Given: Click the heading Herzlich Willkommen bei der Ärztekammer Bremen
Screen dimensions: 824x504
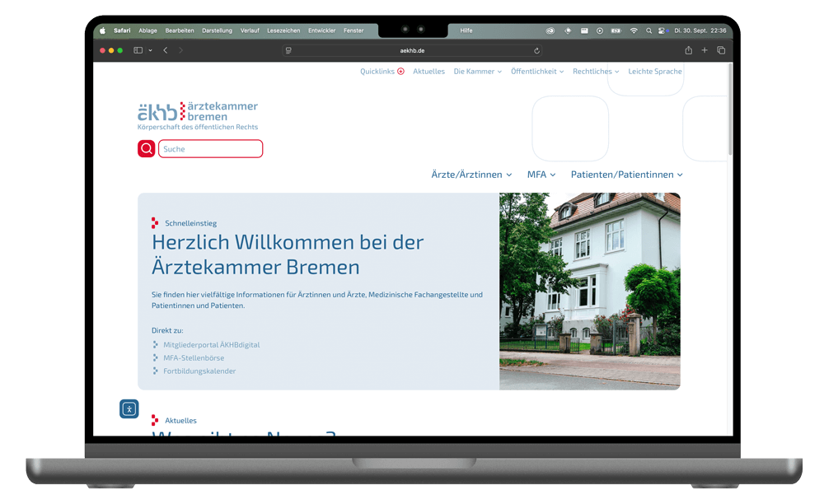Looking at the screenshot, I should click(288, 254).
